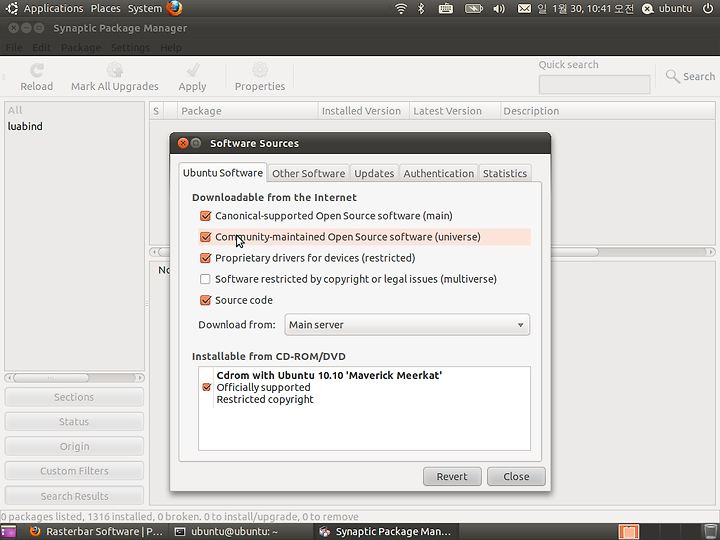Uncheck Community-maintained software (universe)

(205, 237)
